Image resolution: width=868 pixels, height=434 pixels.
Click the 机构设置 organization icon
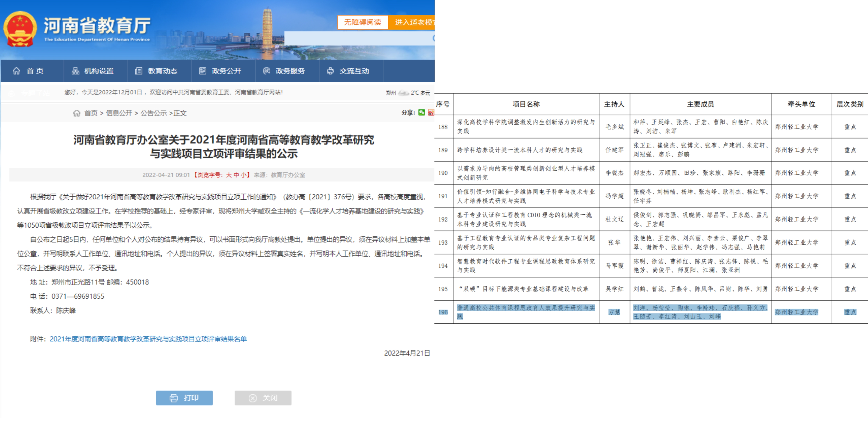coord(75,71)
